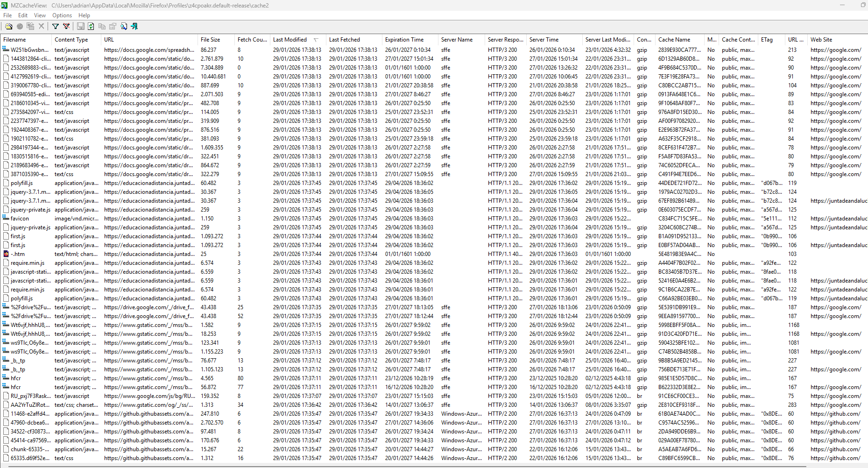This screenshot has height=468, width=868.
Task: Open the black funnel filter icon
Action: pos(56,27)
